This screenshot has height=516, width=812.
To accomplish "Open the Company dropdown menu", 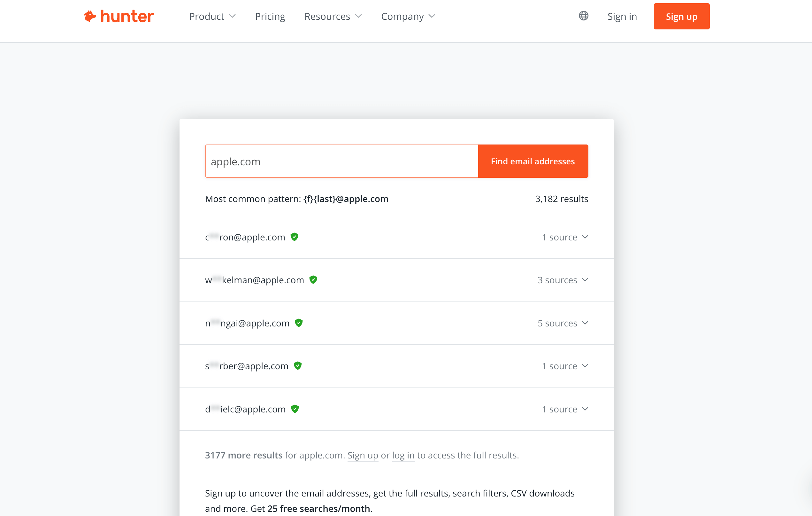I will (x=408, y=16).
